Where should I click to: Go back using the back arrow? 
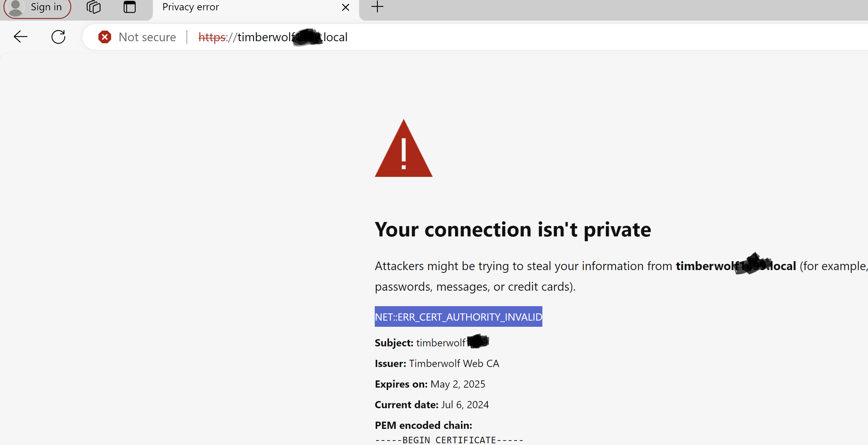tap(20, 37)
